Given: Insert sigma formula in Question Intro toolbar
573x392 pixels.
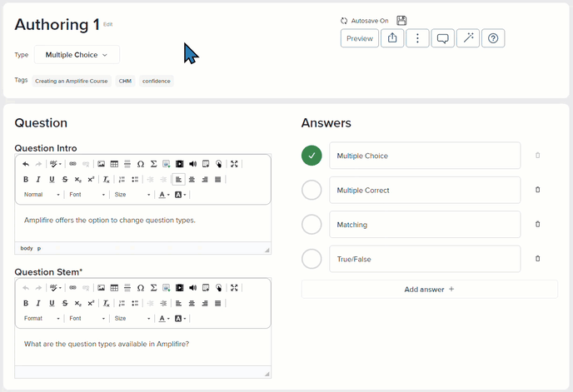Looking at the screenshot, I should [153, 164].
